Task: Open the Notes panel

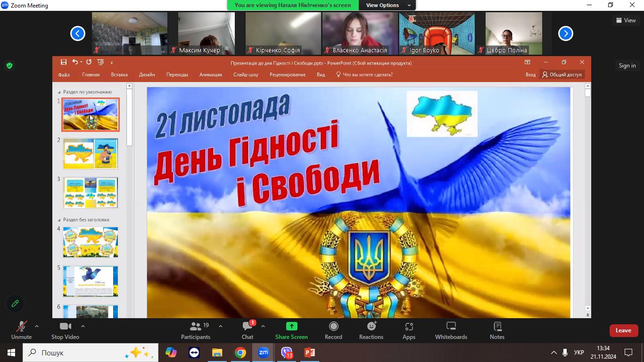Action: [x=497, y=330]
